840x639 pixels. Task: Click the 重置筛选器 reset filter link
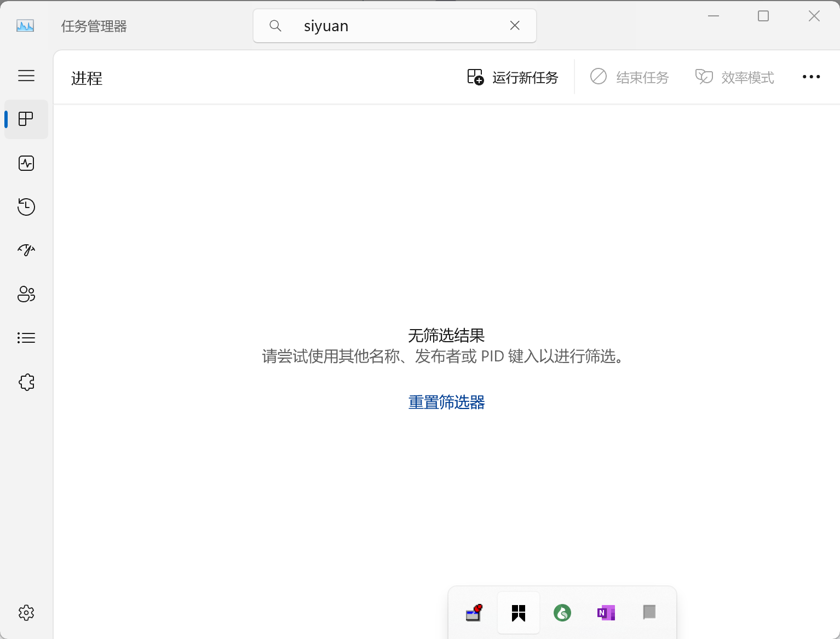(x=446, y=402)
